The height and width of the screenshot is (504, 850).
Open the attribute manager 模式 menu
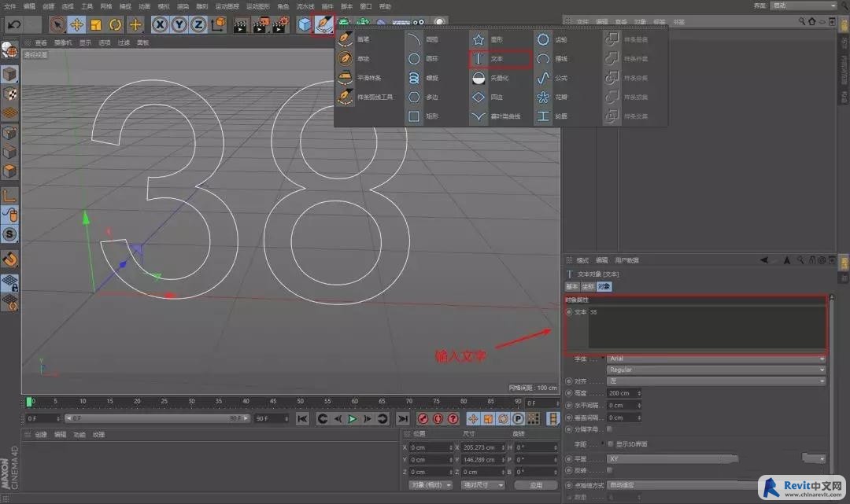582,260
